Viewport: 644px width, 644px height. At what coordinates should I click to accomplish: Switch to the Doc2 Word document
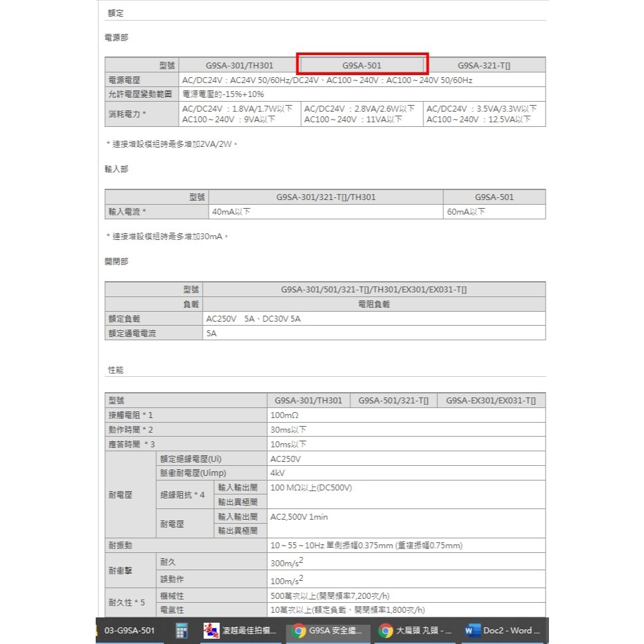click(503, 631)
